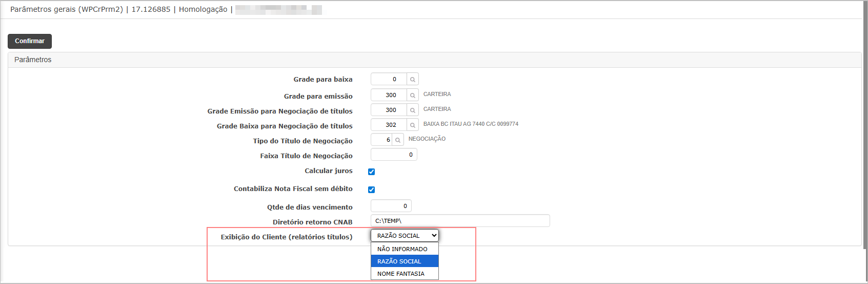Open lookup for Tipo do Título de Negociação
Image resolution: width=868 pixels, height=284 pixels.
398,140
